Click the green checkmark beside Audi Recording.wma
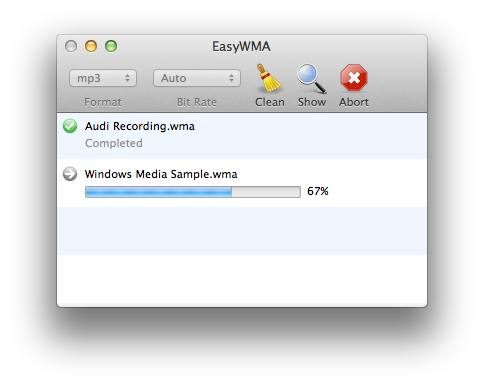Viewport: 484px width, 386px height. pos(70,126)
